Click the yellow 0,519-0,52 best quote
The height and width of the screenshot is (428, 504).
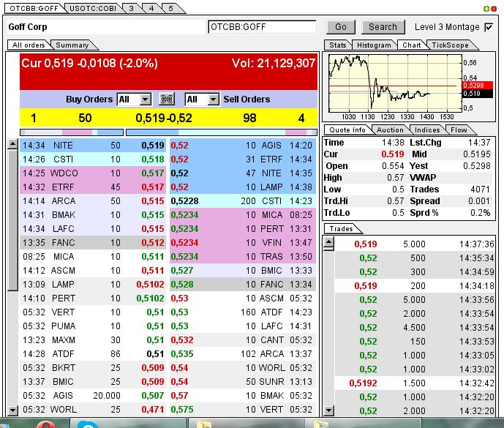tap(164, 118)
